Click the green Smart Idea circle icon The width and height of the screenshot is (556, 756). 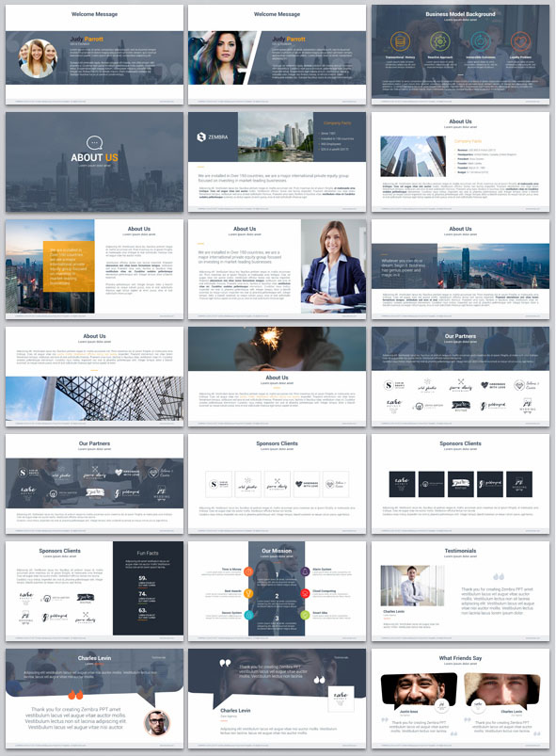click(x=305, y=615)
